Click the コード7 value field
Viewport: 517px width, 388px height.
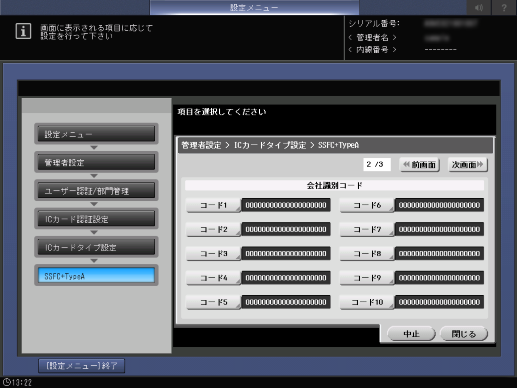pyautogui.click(x=439, y=229)
